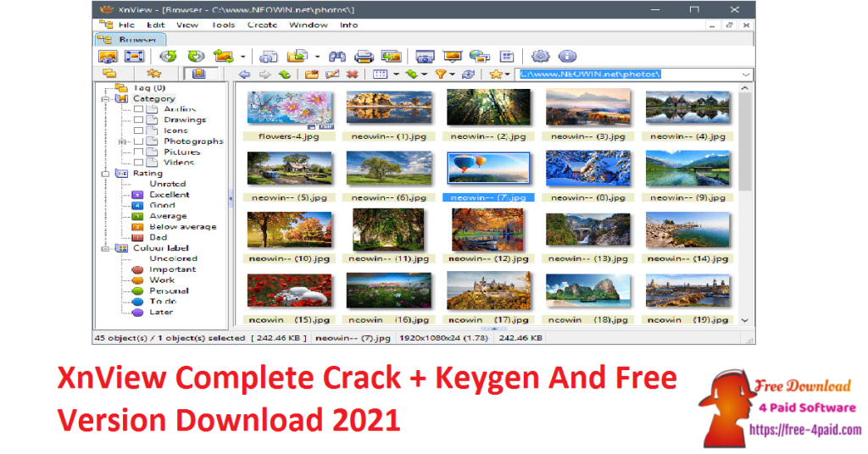Click the Fullscreen toolbar icon
Viewport: 868px width, 454px height.
click(x=134, y=57)
